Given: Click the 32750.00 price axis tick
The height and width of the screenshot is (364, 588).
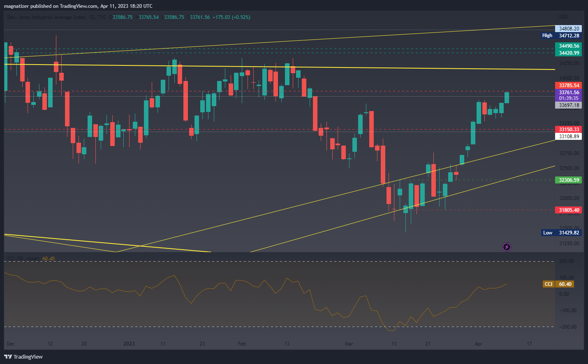Looking at the screenshot, I should pos(569,153).
